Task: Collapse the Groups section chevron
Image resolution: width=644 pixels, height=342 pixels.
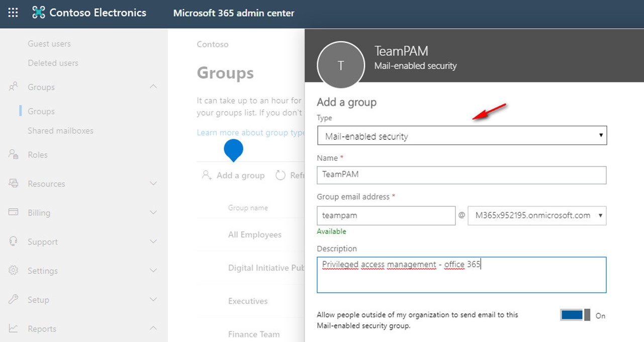Action: [x=154, y=87]
